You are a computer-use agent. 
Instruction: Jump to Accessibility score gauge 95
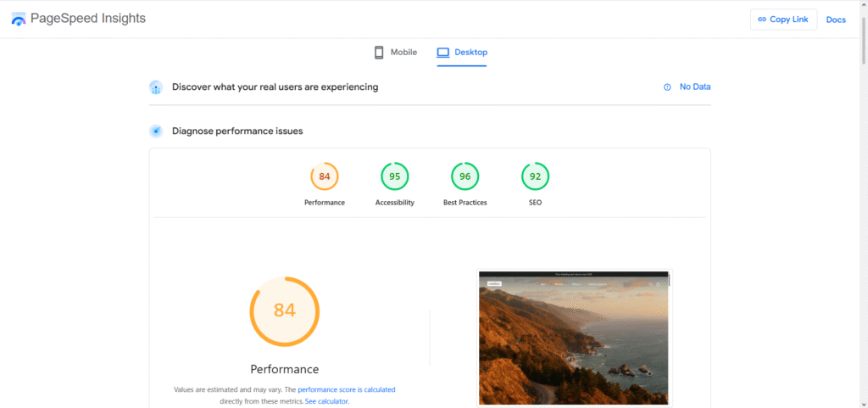click(x=395, y=176)
